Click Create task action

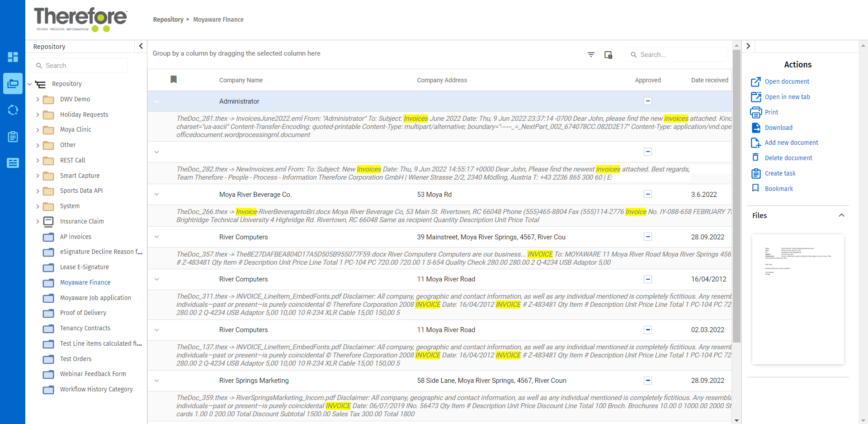pyautogui.click(x=780, y=173)
